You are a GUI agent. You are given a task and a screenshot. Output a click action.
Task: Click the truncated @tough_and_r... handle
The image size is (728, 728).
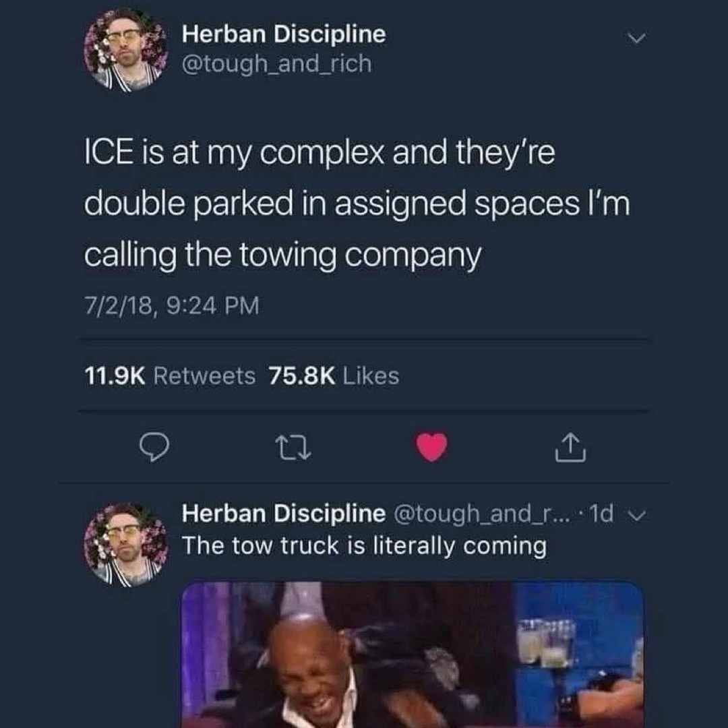[481, 514]
